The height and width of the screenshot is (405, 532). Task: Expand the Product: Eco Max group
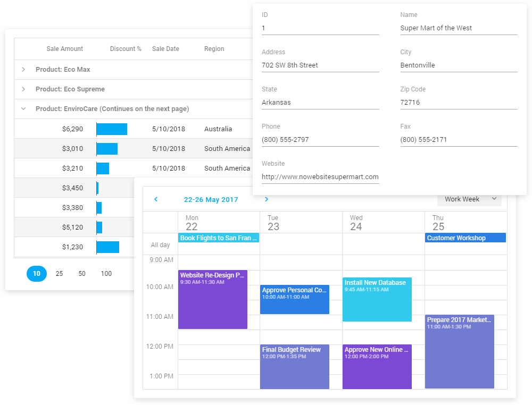coord(23,69)
